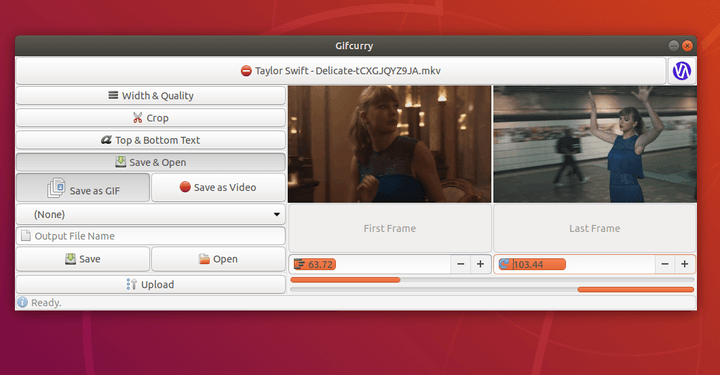
Task: Click the Save button
Action: pos(83,259)
